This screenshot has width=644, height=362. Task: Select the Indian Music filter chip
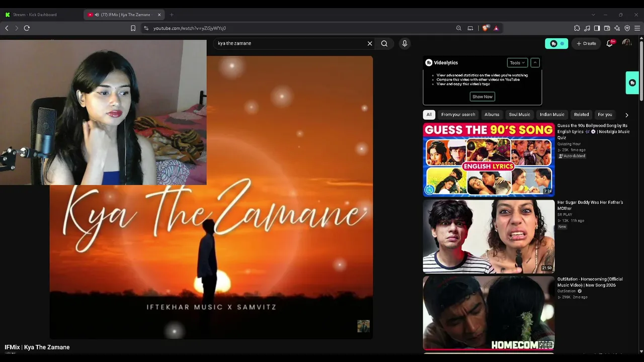[x=552, y=115]
